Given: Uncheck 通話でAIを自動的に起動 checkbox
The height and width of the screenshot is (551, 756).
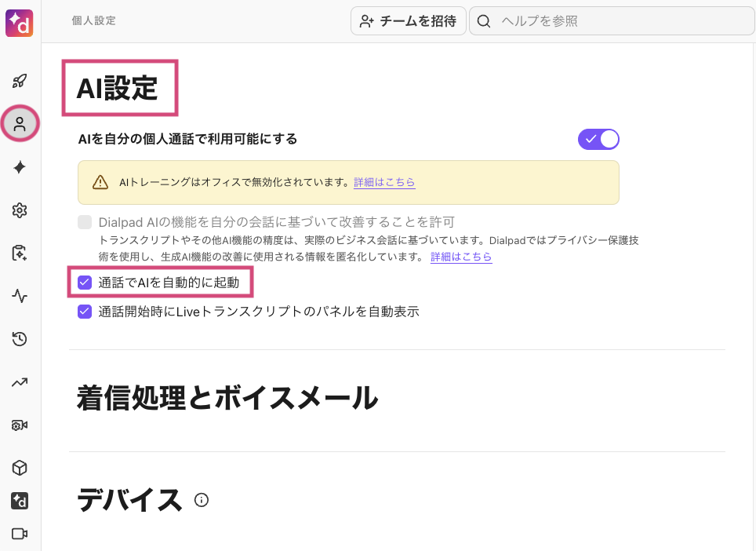Looking at the screenshot, I should [85, 283].
